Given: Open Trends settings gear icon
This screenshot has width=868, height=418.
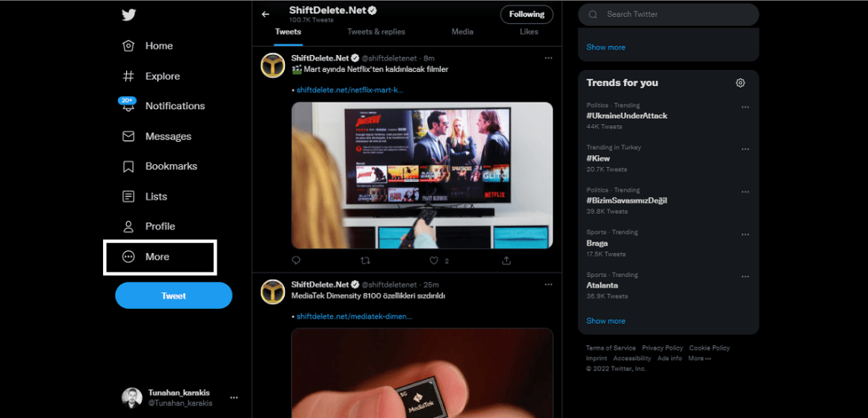Looking at the screenshot, I should (x=740, y=83).
